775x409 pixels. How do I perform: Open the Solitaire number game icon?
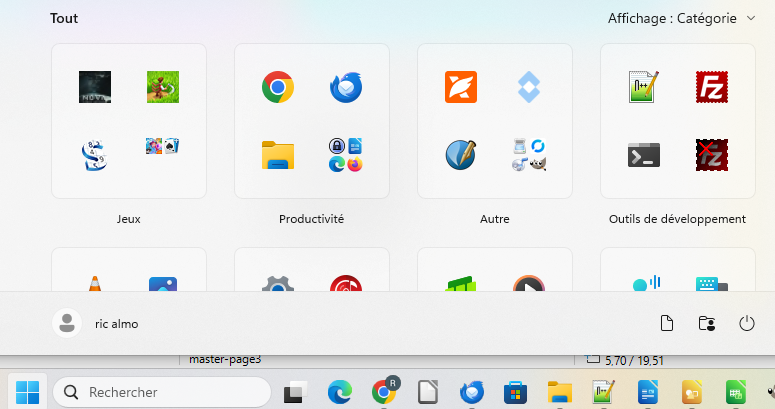tap(95, 155)
